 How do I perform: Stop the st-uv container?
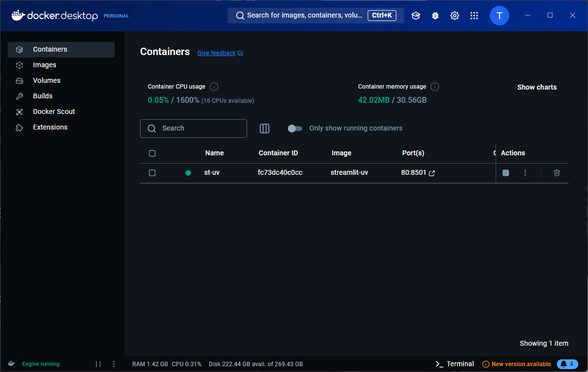505,172
